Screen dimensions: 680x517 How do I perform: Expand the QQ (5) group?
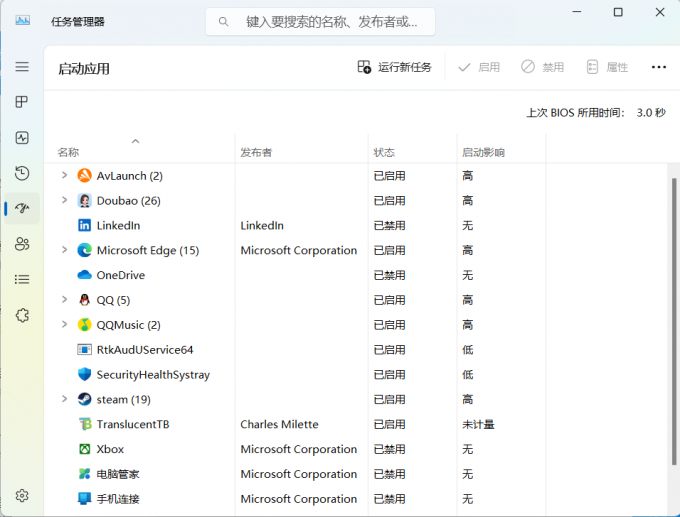click(65, 299)
